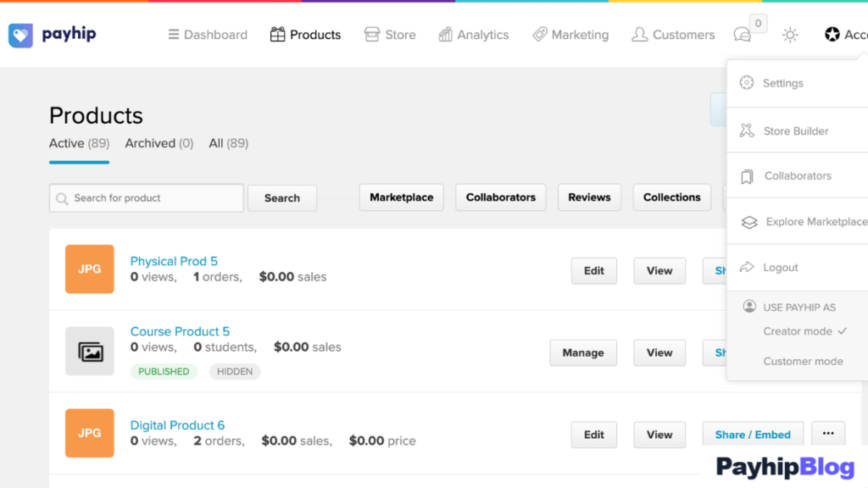Open Collaborators in the account dropdown
Viewport: 868px width, 488px height.
click(x=797, y=176)
